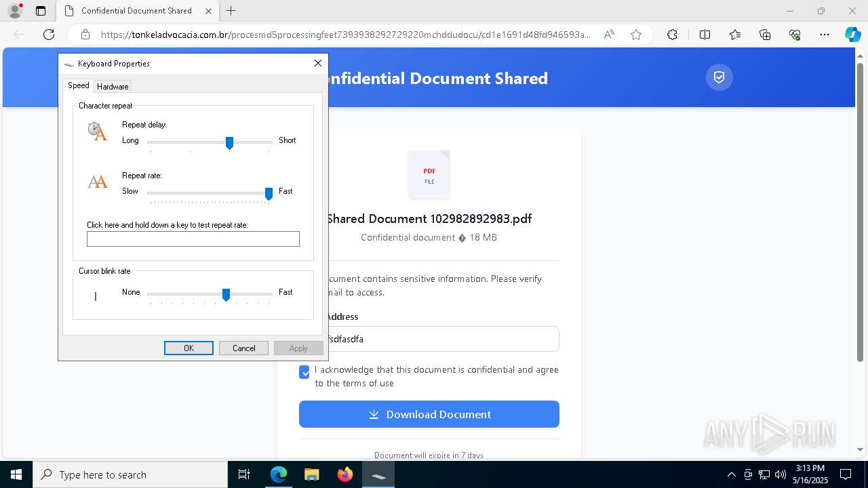Open Collections panel

[x=765, y=35]
